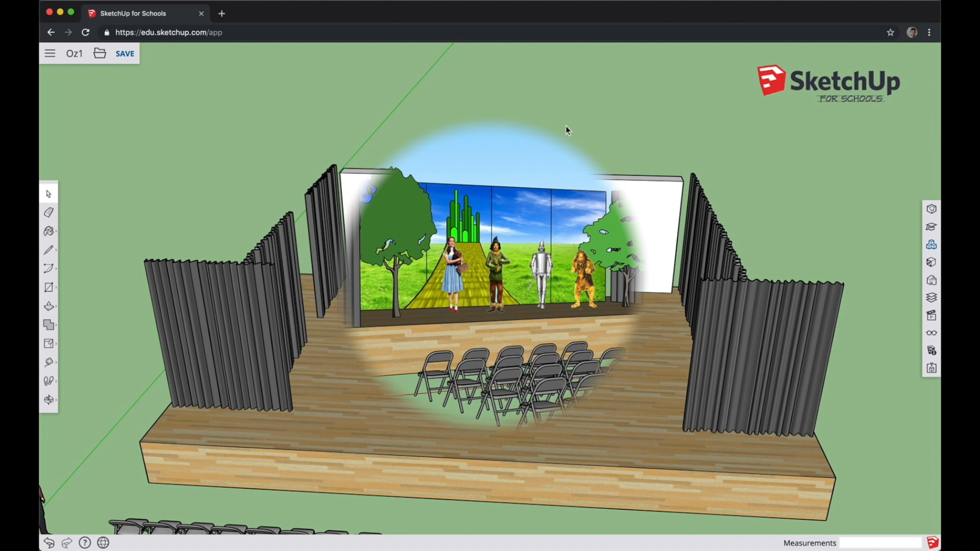
Task: Open the Components panel icon
Action: (931, 244)
